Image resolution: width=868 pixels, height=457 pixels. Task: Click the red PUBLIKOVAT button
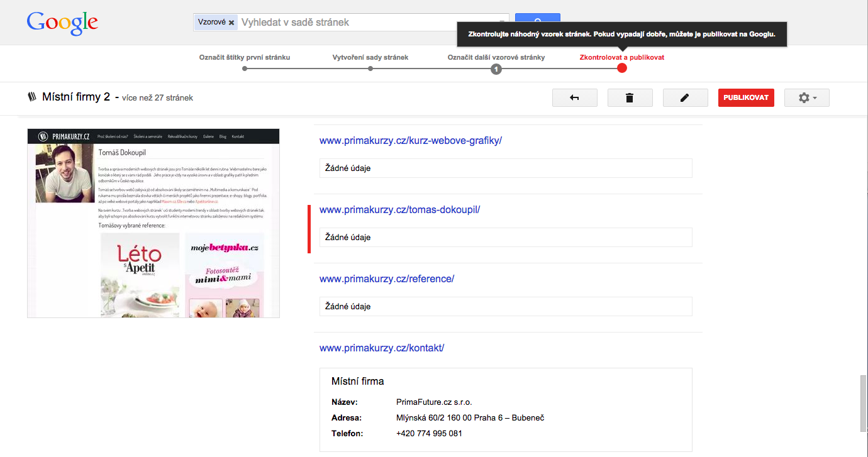tap(746, 98)
